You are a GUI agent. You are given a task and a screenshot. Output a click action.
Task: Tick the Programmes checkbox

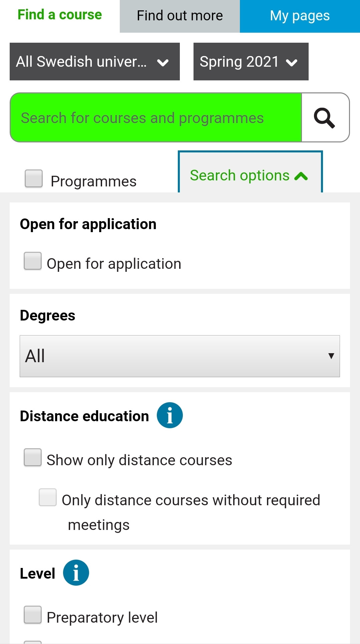(34, 179)
